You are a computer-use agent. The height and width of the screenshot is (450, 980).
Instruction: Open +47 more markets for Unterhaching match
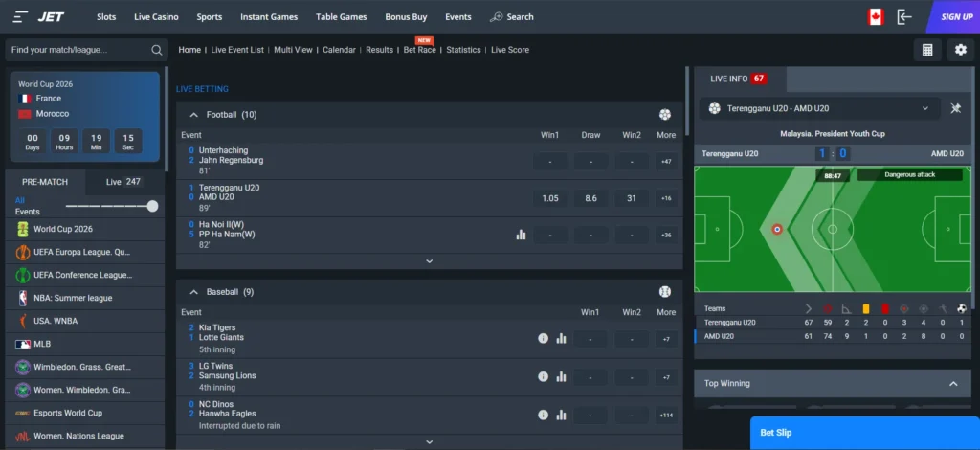(x=666, y=161)
